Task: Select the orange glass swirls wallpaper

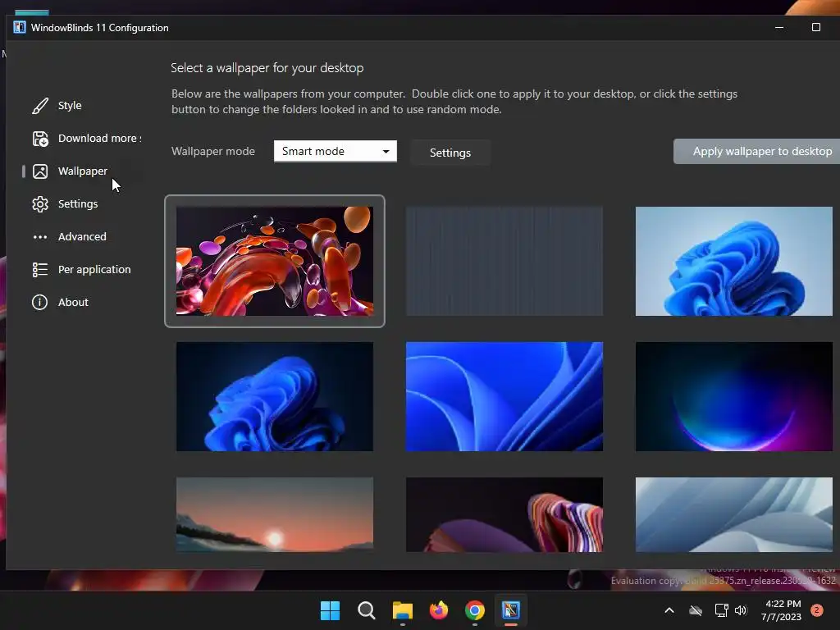Action: [275, 261]
